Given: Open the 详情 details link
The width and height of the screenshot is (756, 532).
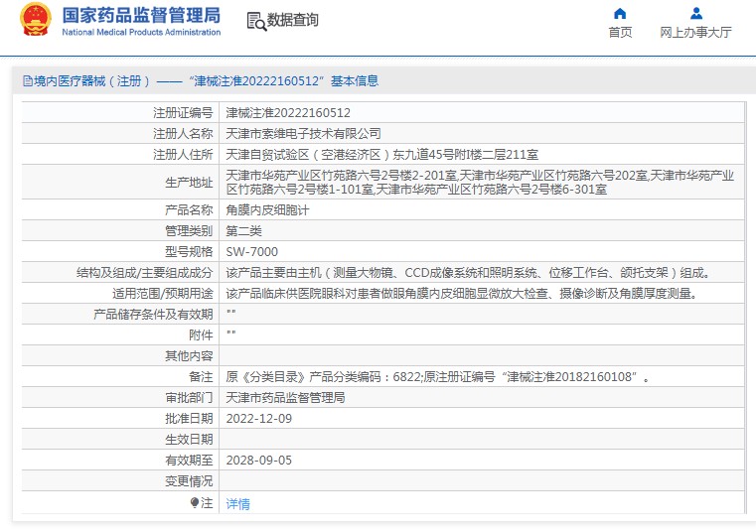Looking at the screenshot, I should tap(237, 504).
